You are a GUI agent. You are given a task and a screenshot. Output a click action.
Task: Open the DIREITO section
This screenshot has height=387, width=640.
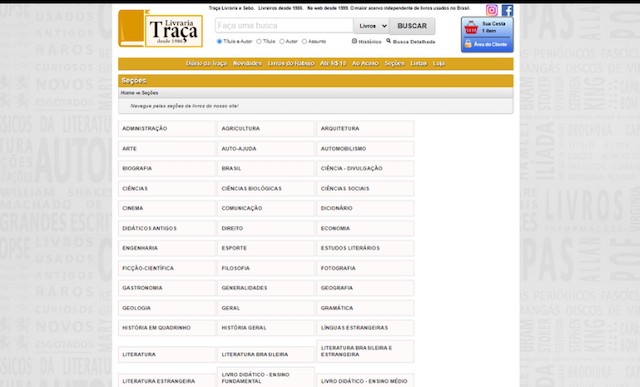tap(266, 228)
